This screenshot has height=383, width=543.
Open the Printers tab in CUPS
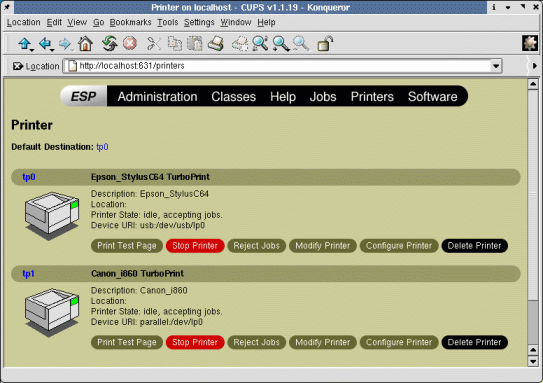372,97
